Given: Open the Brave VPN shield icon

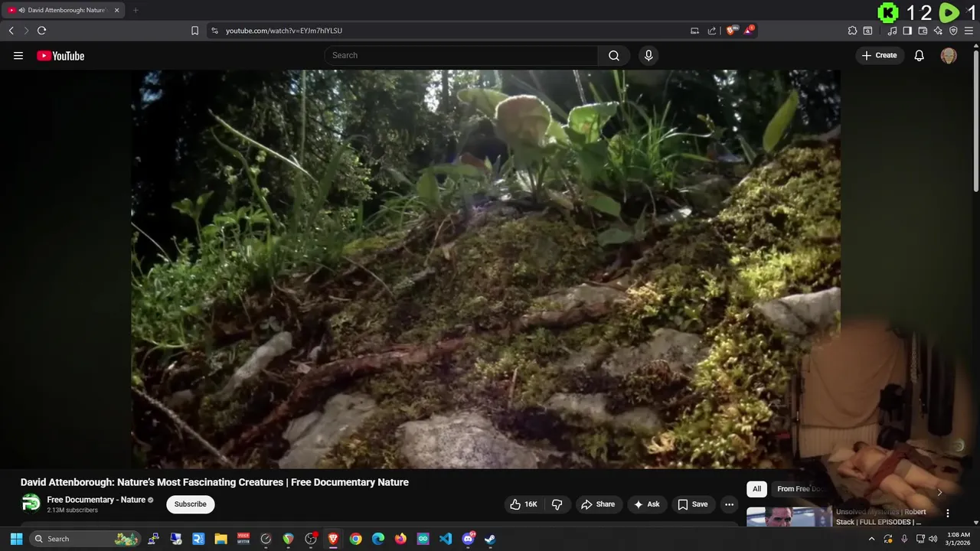Looking at the screenshot, I should [x=953, y=31].
